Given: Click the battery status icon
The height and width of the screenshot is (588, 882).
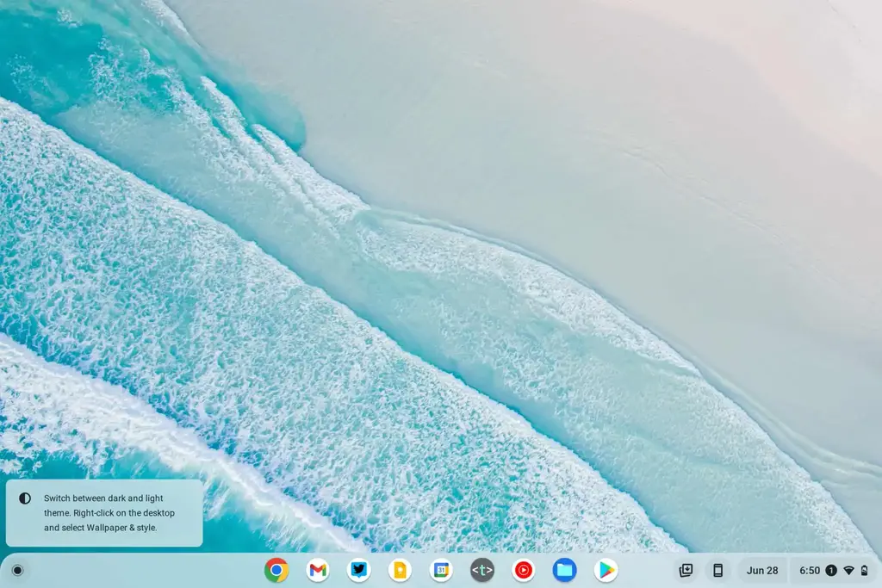Looking at the screenshot, I should tap(864, 570).
